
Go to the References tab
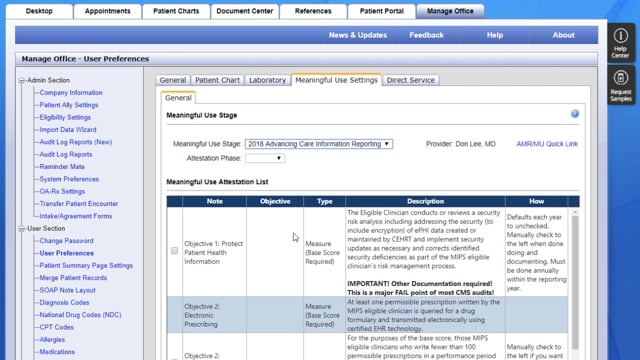(313, 11)
